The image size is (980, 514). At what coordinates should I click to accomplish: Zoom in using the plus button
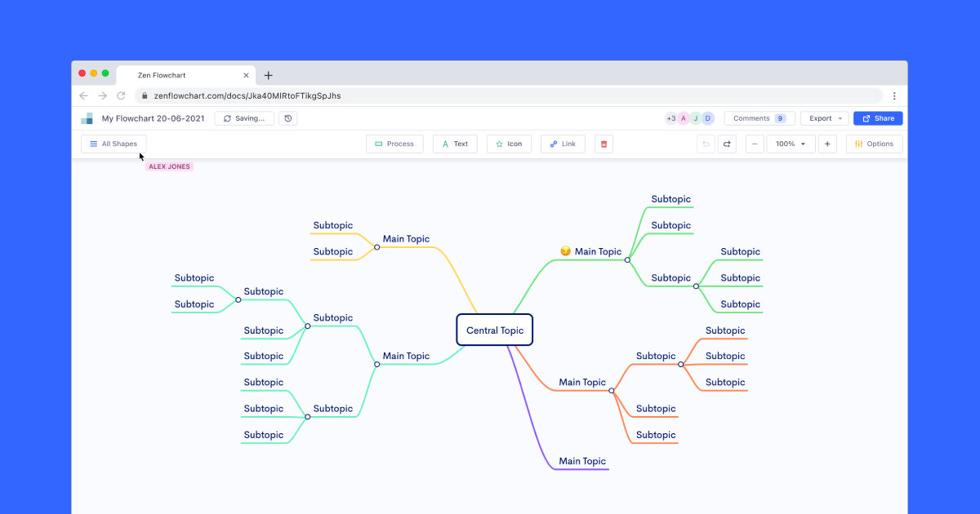(827, 144)
